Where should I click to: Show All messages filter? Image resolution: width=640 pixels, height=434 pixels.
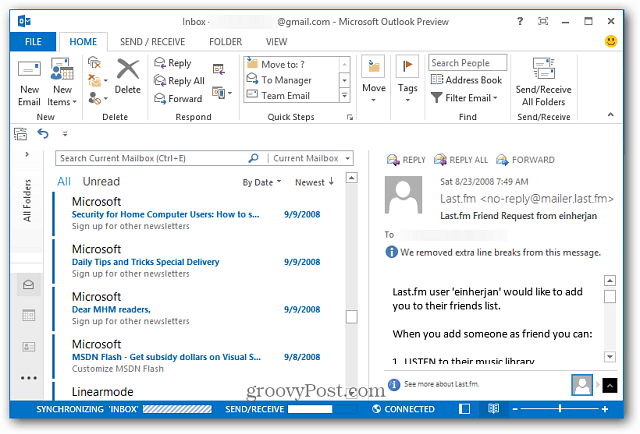click(64, 182)
